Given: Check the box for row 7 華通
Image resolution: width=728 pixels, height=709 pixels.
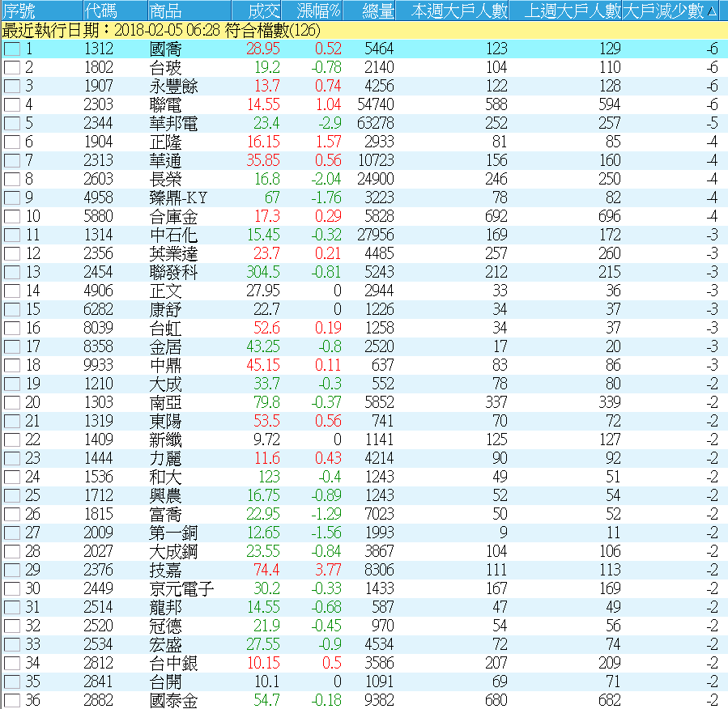Looking at the screenshot, I should coord(12,160).
